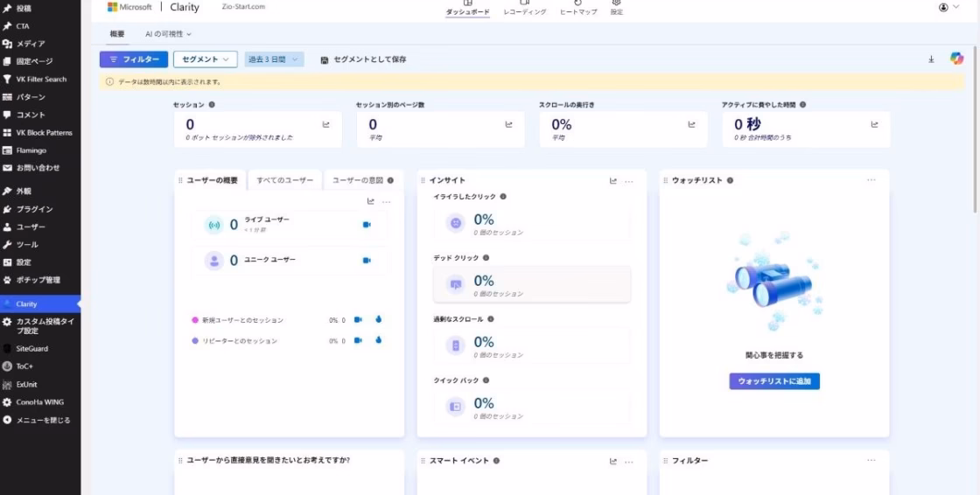Screen dimensions: 980x495
Task: Open the アクティブに費やした時間 chart icon
Action: click(874, 124)
